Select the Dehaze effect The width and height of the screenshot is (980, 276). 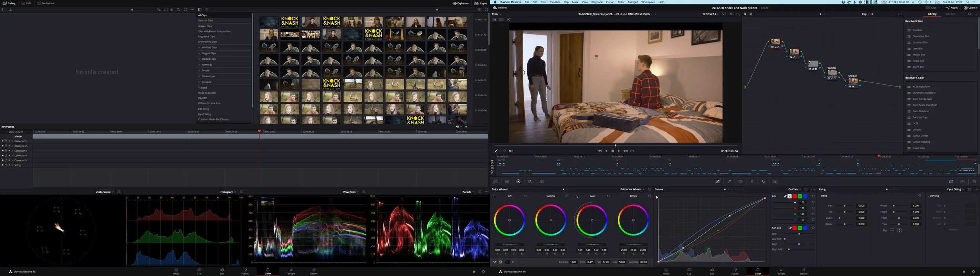[x=916, y=130]
